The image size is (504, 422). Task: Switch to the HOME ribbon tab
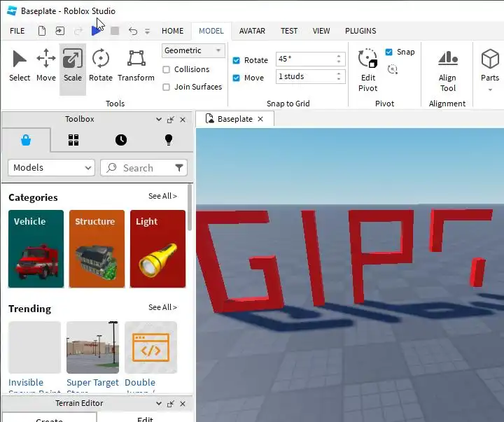[x=173, y=31]
